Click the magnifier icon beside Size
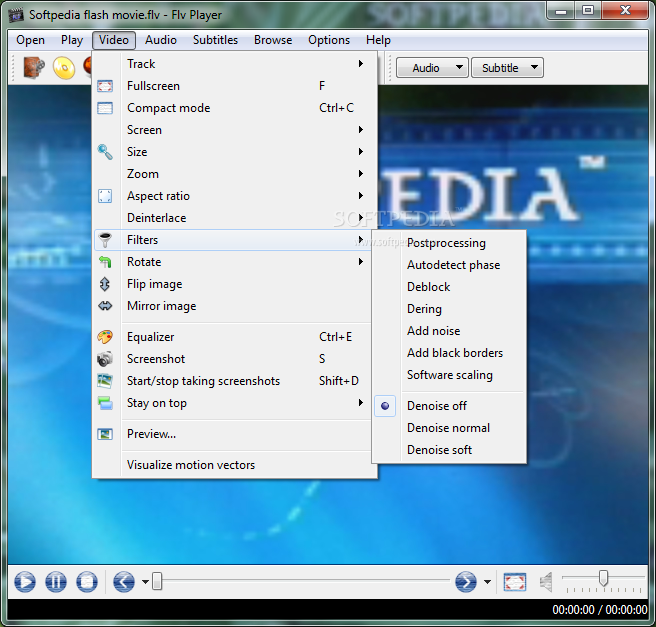 [x=105, y=152]
